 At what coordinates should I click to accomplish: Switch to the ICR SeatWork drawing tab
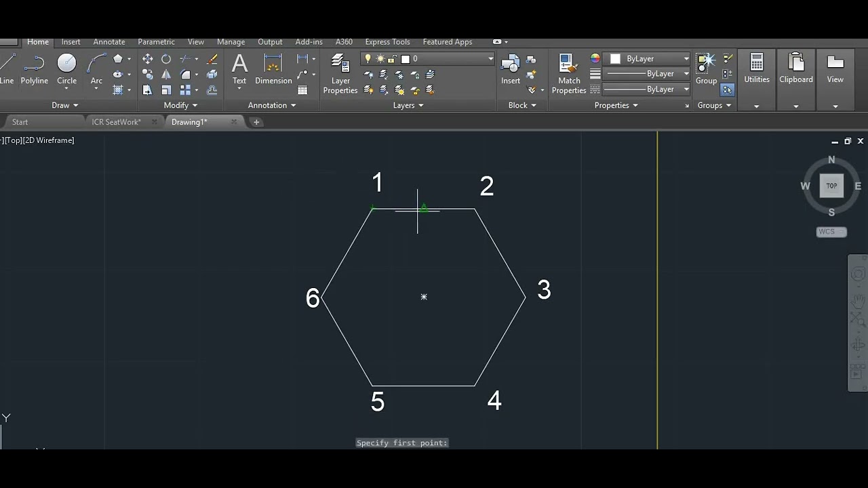(x=117, y=122)
